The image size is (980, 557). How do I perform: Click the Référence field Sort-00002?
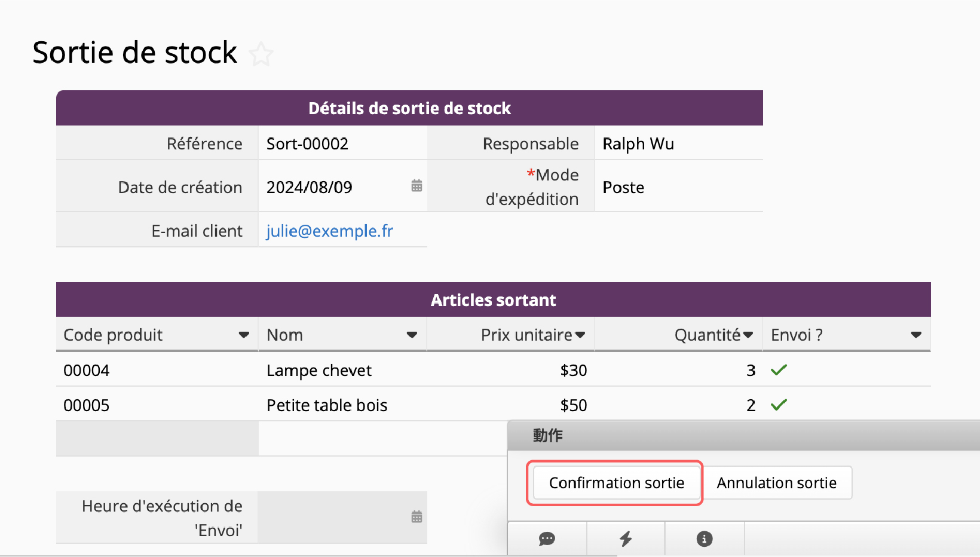point(307,144)
